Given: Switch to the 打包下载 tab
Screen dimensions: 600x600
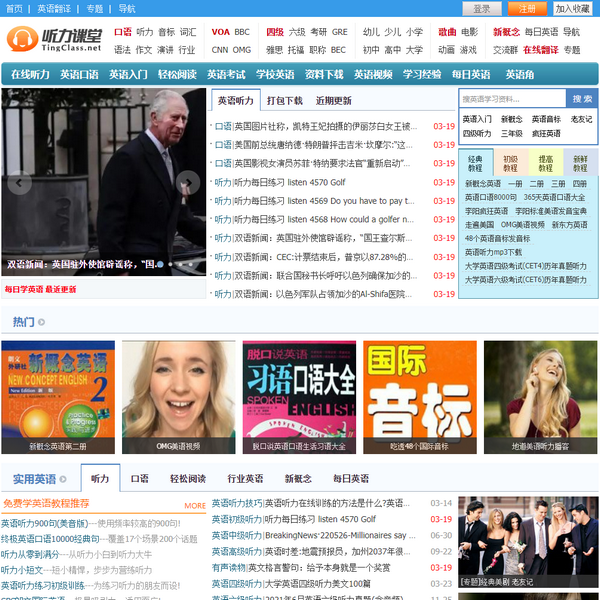Looking at the screenshot, I should pyautogui.click(x=284, y=101).
